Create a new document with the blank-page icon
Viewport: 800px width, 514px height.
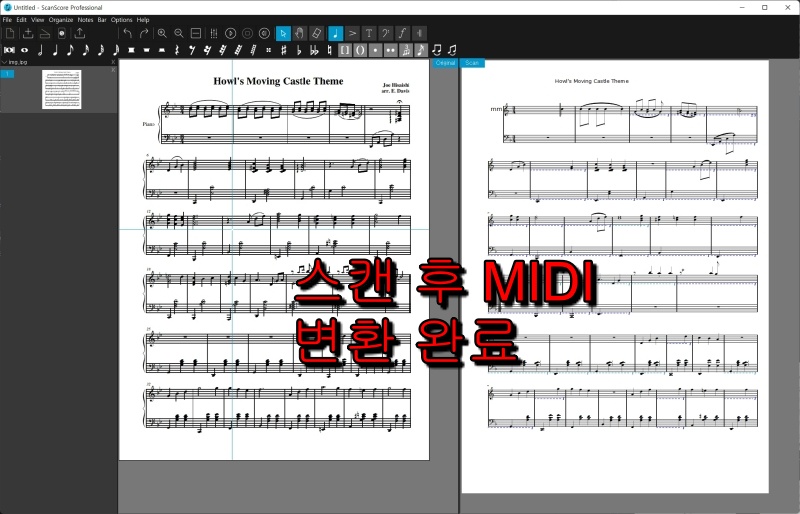[x=10, y=34]
